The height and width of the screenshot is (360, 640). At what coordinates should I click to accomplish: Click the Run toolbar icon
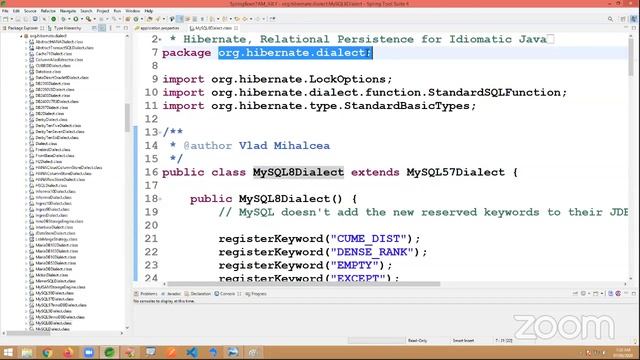tap(76, 19)
